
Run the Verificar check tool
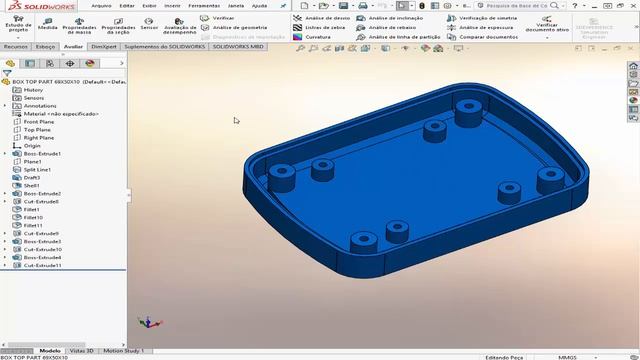pos(218,18)
